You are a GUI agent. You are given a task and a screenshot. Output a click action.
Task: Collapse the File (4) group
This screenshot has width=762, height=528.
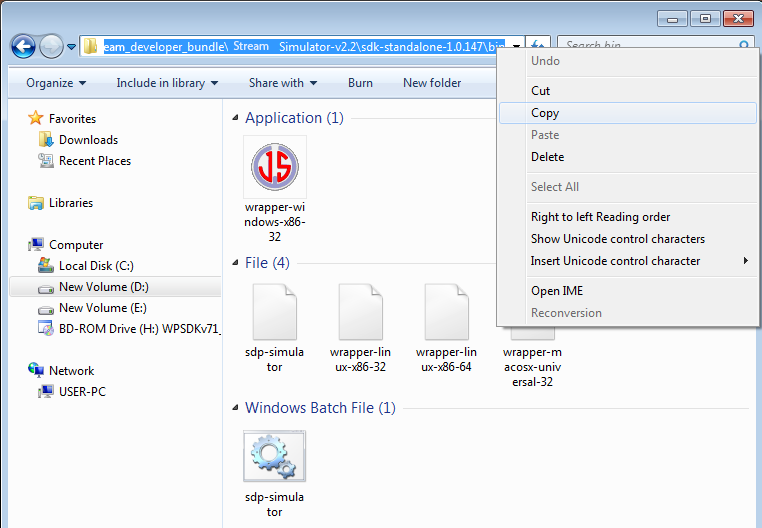[235, 263]
